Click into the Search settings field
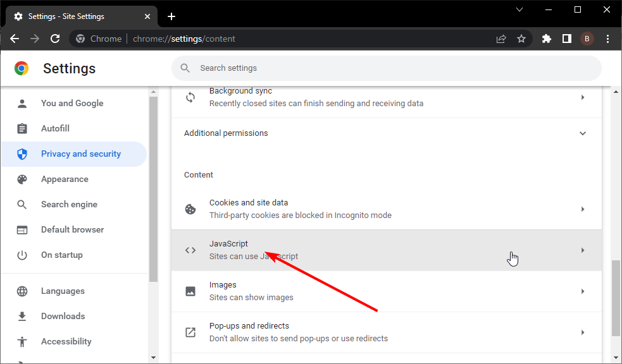This screenshot has height=364, width=622. coord(387,68)
